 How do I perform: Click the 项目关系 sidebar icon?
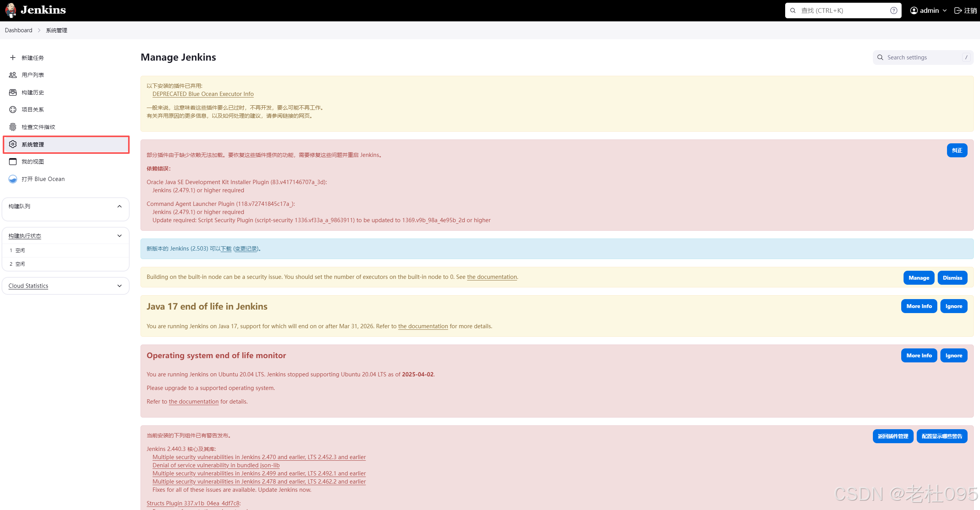pyautogui.click(x=13, y=110)
